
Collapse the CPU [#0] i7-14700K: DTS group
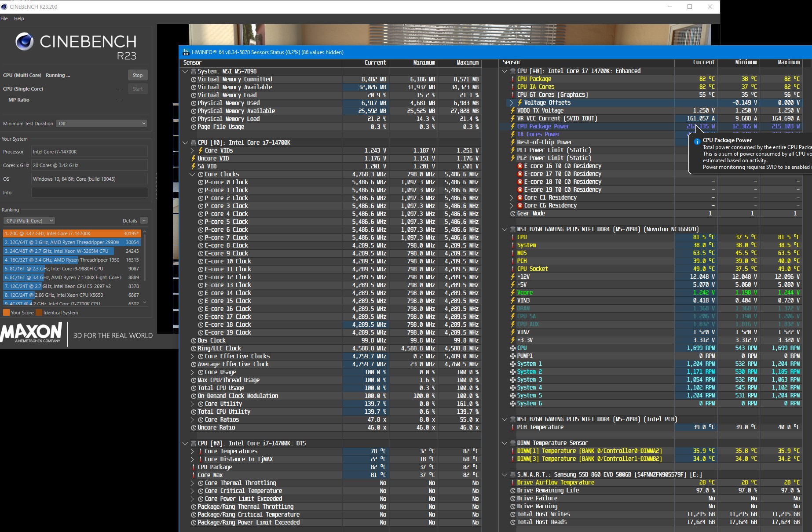point(186,444)
